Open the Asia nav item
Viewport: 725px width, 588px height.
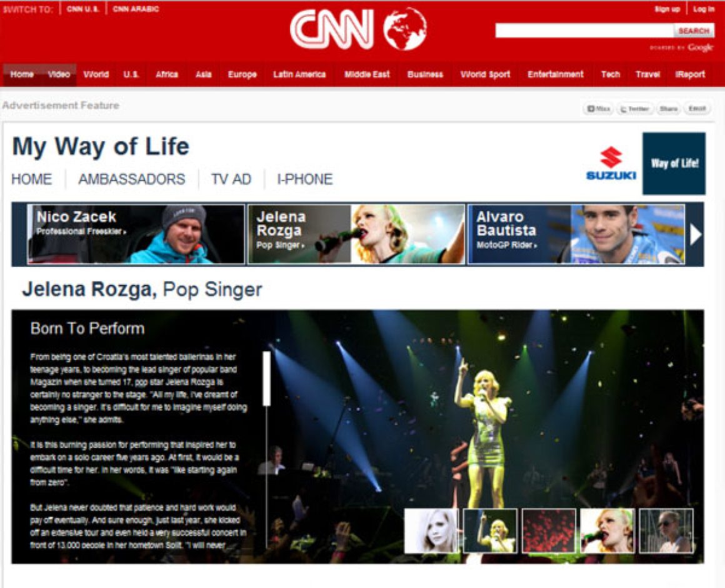pyautogui.click(x=204, y=74)
